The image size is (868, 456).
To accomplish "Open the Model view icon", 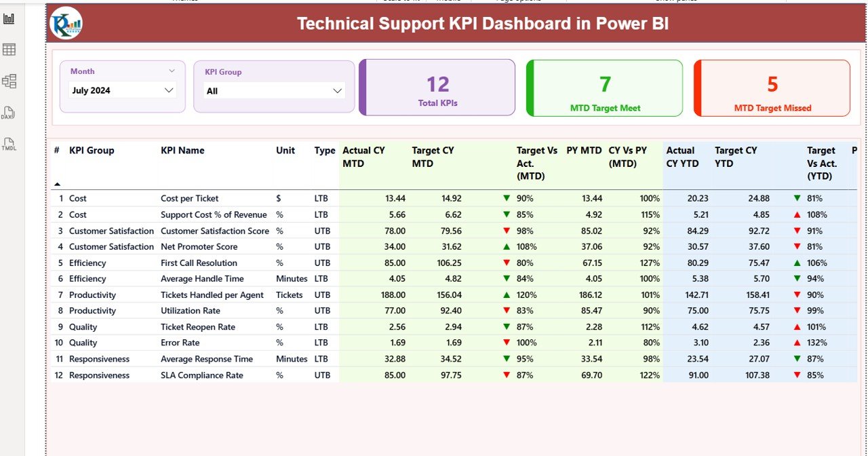I will (9, 81).
